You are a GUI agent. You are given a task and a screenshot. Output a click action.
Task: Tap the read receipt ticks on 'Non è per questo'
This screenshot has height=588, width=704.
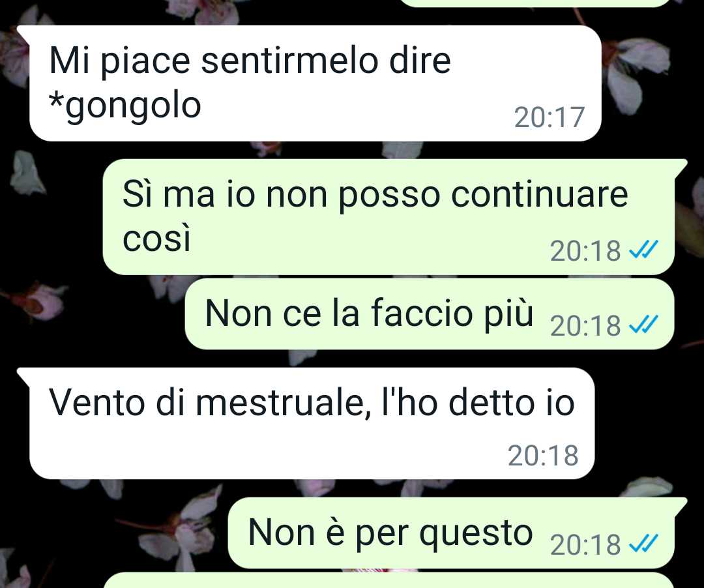(643, 544)
